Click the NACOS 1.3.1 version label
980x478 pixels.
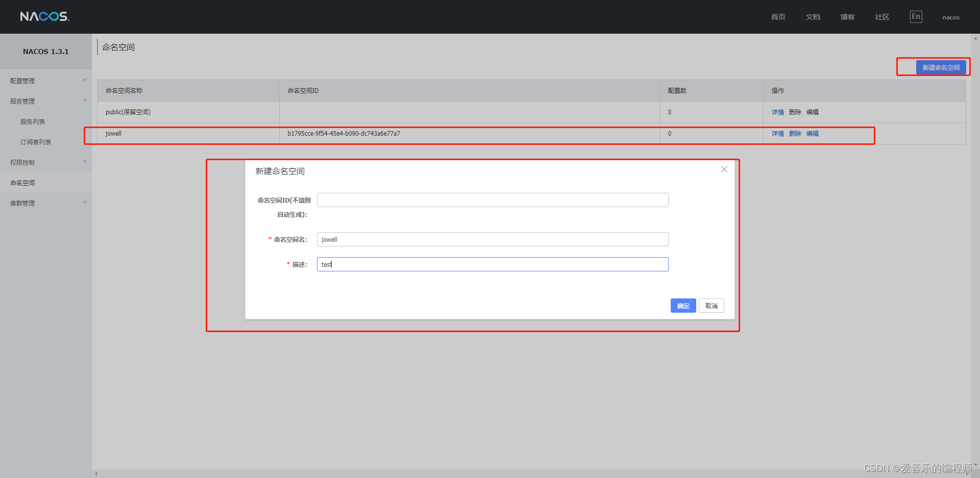pyautogui.click(x=45, y=52)
